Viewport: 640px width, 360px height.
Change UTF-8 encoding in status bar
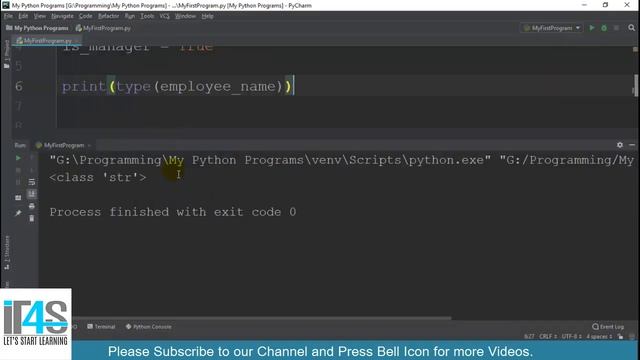coord(571,336)
